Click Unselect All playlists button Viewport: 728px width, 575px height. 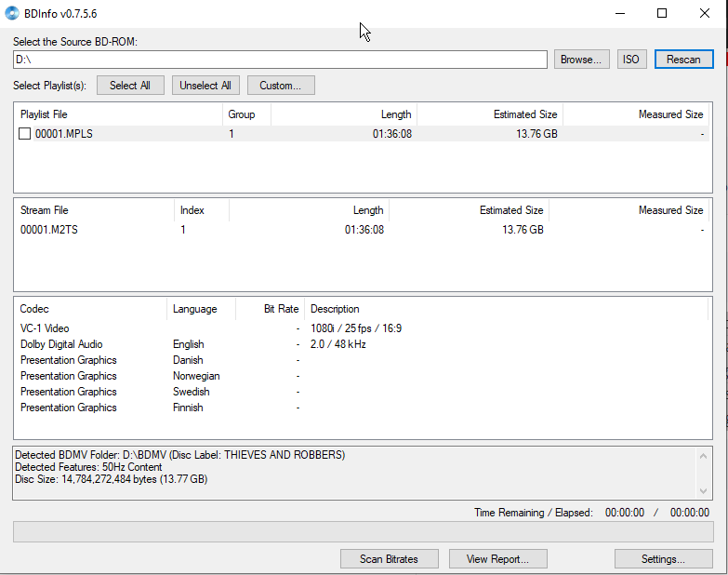click(205, 86)
